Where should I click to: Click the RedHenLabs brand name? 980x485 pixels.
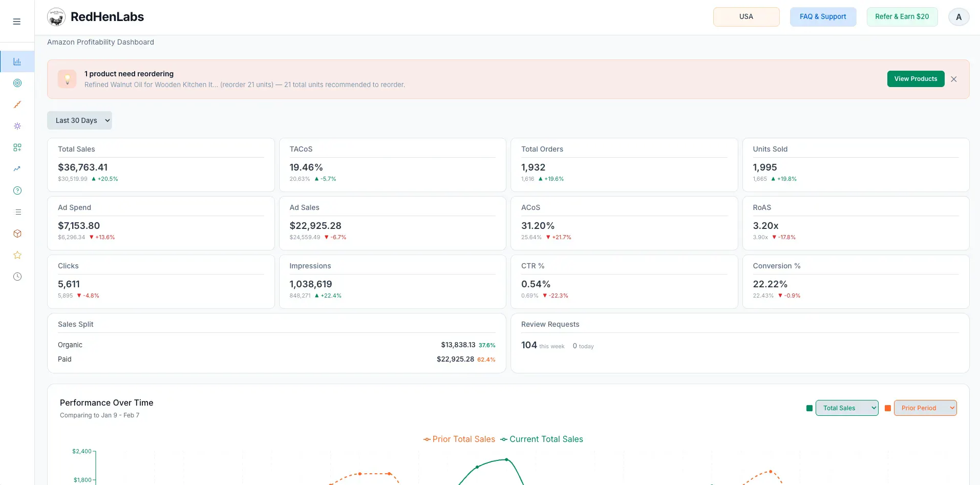coord(107,17)
